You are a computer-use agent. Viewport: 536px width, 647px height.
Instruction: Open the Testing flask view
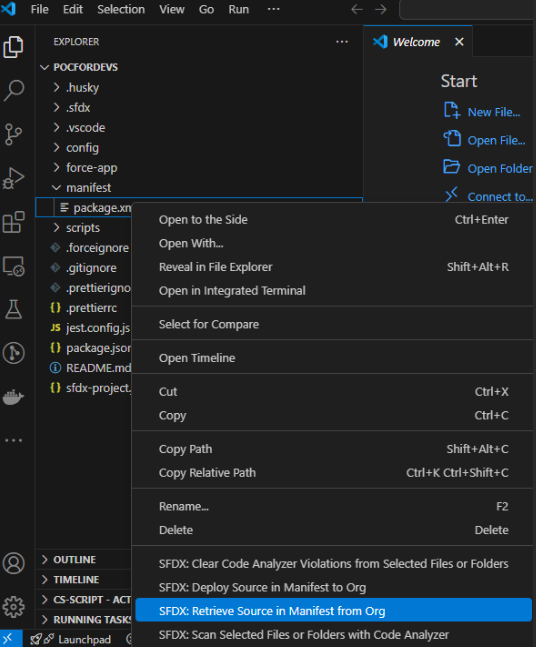(x=14, y=309)
